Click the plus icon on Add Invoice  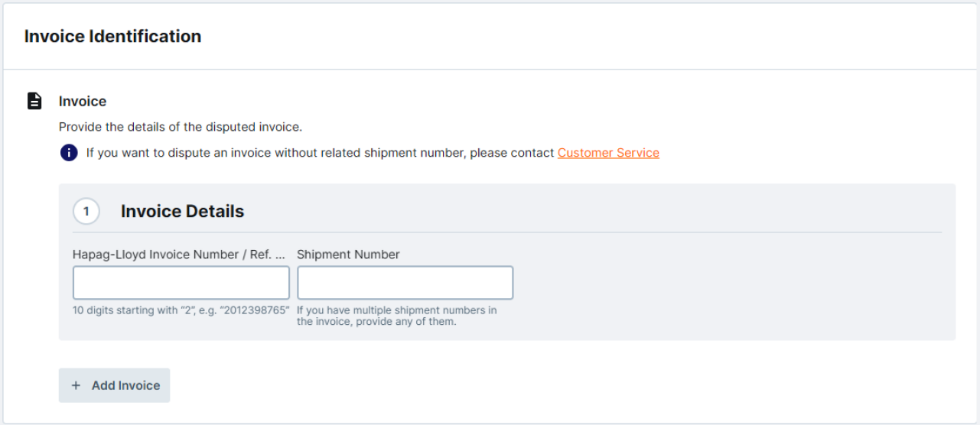pos(76,385)
